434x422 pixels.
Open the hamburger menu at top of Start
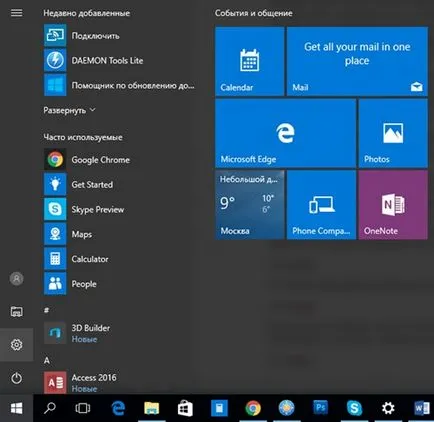16,13
